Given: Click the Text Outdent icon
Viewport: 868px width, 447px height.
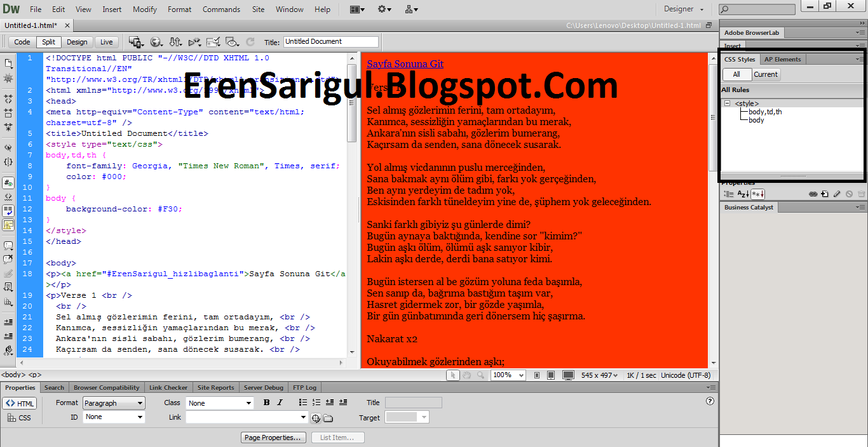Looking at the screenshot, I should click(x=330, y=402).
